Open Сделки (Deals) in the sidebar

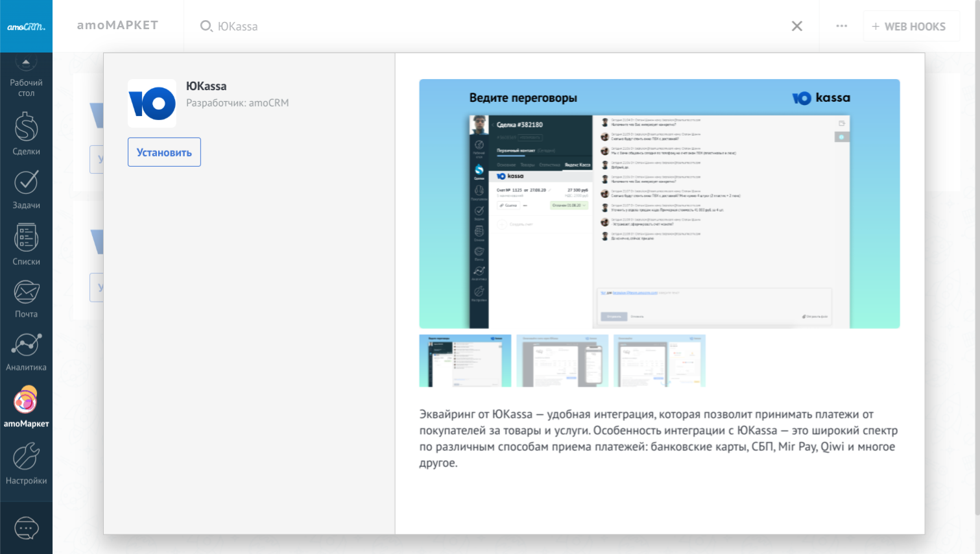pos(26,134)
